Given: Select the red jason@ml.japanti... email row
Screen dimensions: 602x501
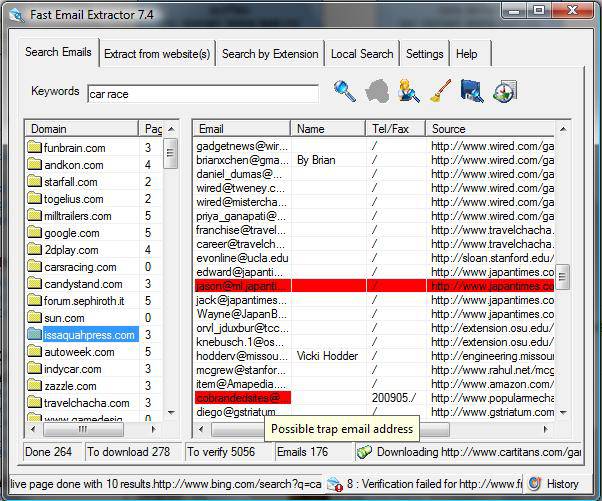Looking at the screenshot, I should (374, 286).
